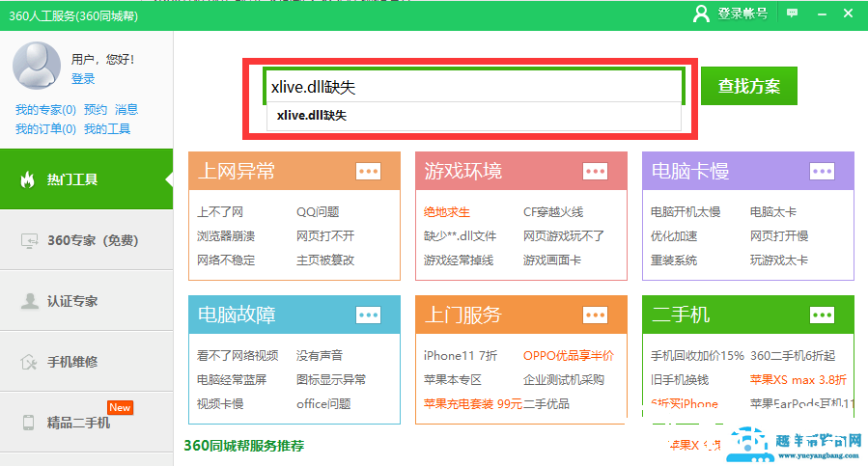Click the user avatar picture
Screen dimensions: 868x466
point(37,66)
